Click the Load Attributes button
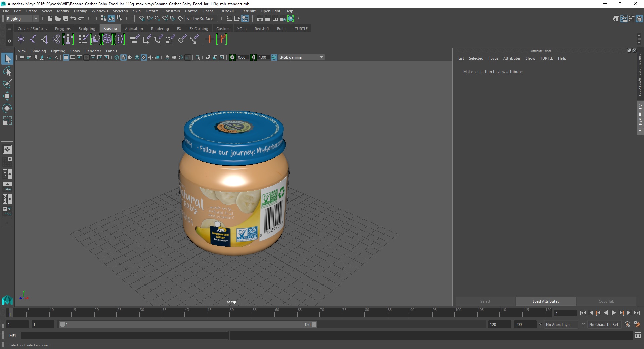644x349 pixels. 546,301
